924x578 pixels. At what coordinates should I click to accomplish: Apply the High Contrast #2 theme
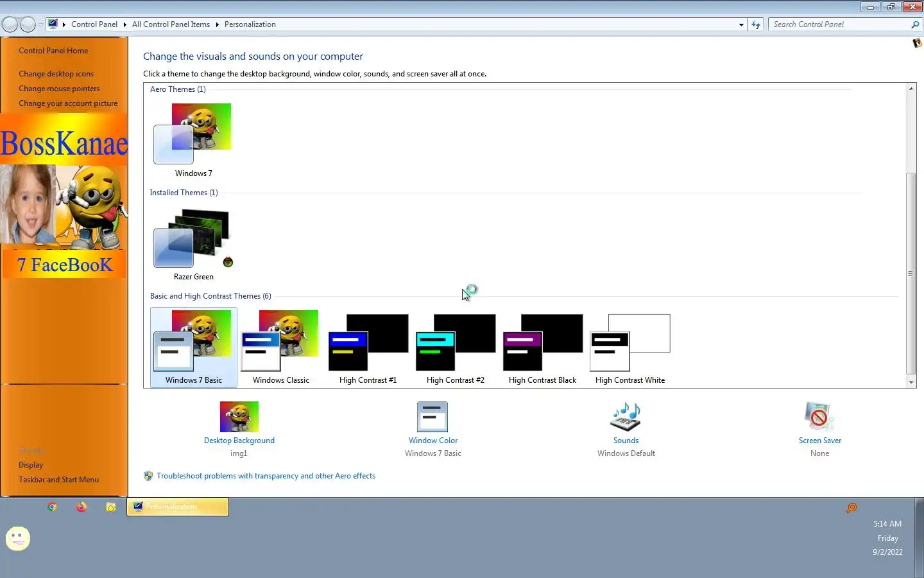pos(456,347)
